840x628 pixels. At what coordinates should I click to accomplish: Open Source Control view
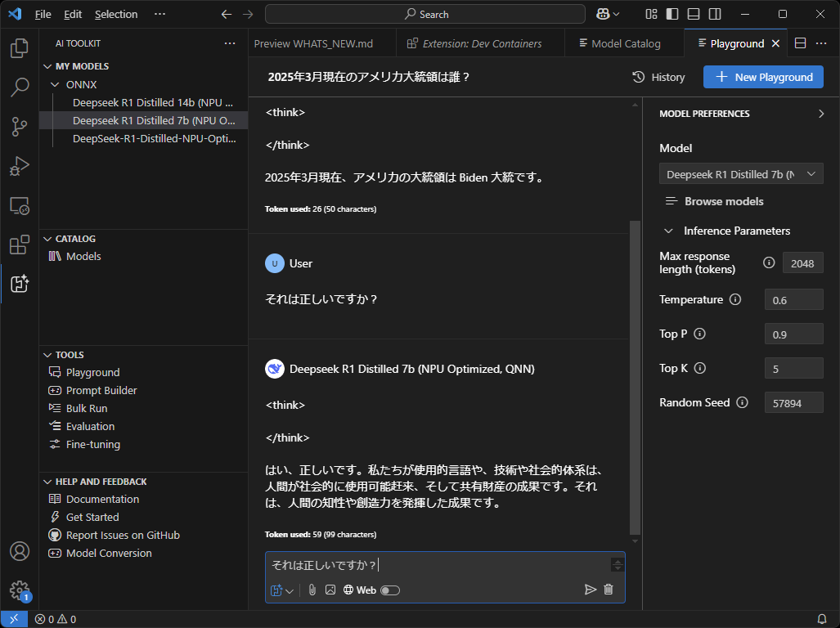(x=20, y=127)
